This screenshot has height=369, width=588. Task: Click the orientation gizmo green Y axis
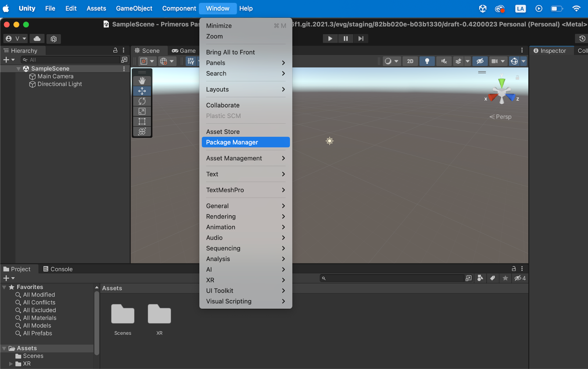point(502,82)
